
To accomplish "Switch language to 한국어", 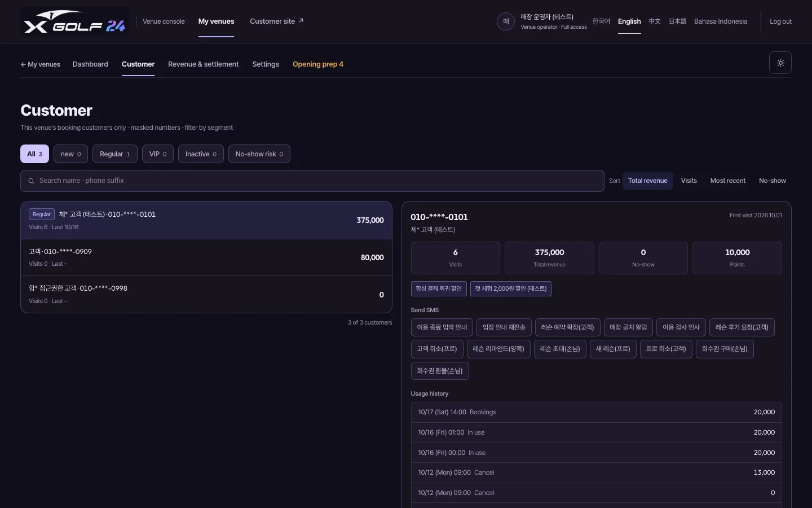I will (x=601, y=21).
